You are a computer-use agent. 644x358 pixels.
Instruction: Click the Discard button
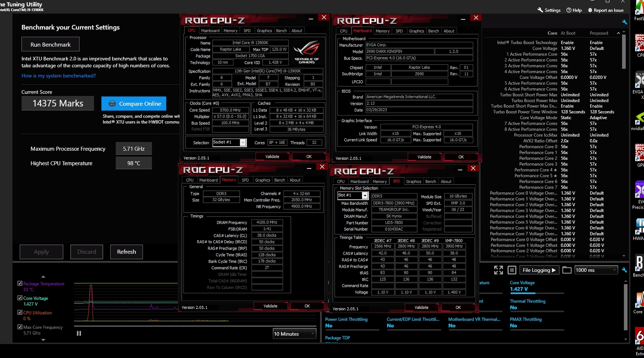[x=87, y=252]
